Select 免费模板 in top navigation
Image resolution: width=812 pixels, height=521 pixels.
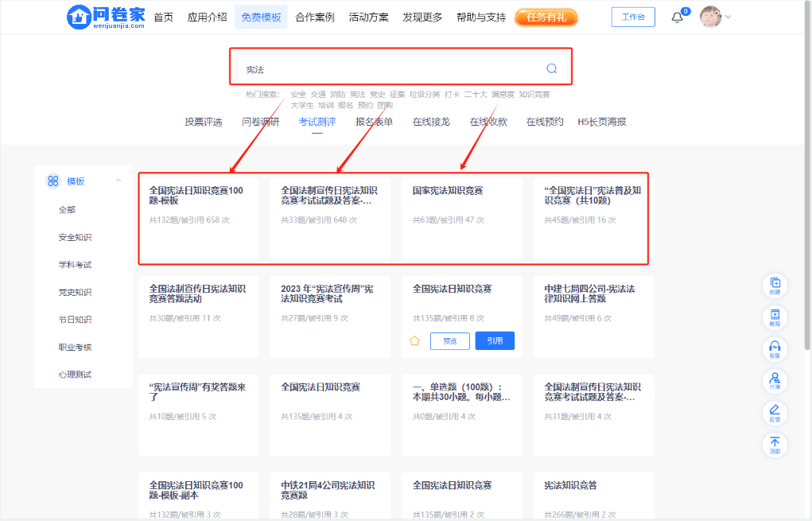point(261,17)
